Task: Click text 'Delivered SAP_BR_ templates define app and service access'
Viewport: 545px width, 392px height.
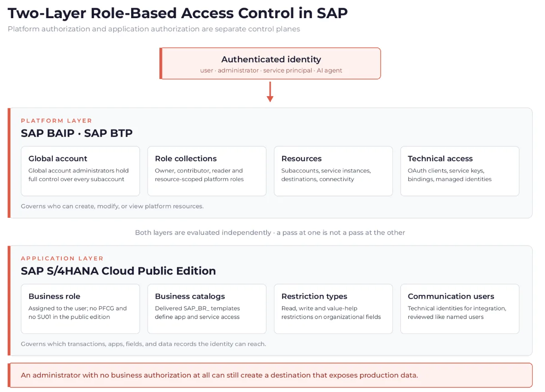Action: tap(198, 313)
